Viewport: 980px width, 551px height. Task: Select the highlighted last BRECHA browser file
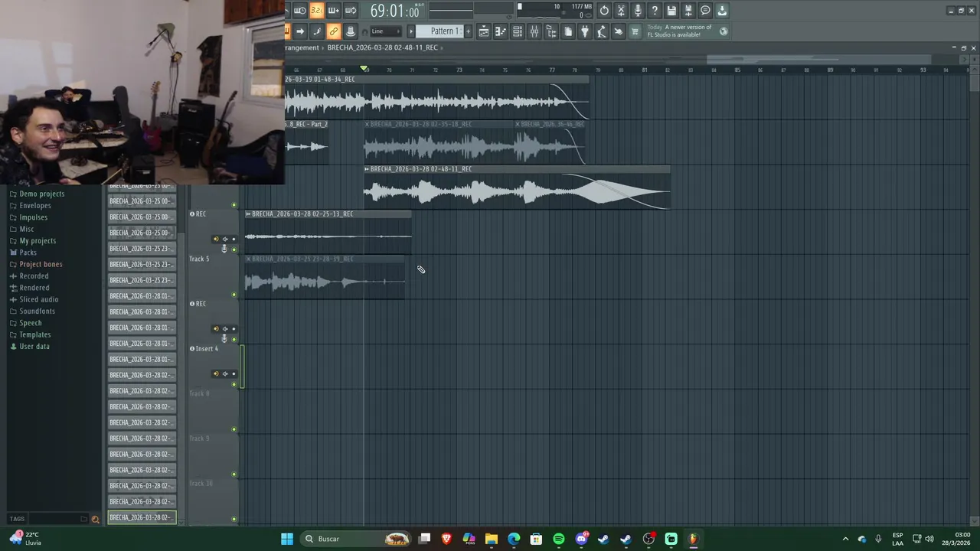pyautogui.click(x=142, y=517)
